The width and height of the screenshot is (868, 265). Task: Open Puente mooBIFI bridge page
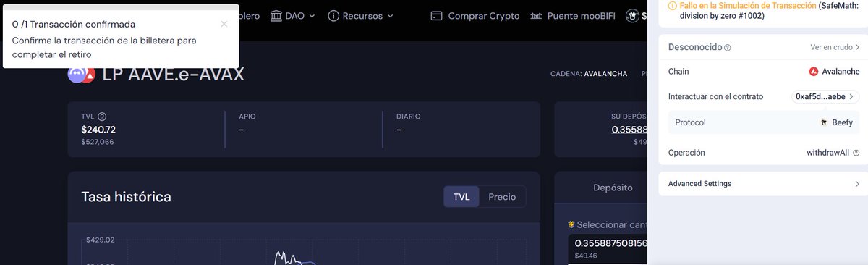pyautogui.click(x=574, y=16)
